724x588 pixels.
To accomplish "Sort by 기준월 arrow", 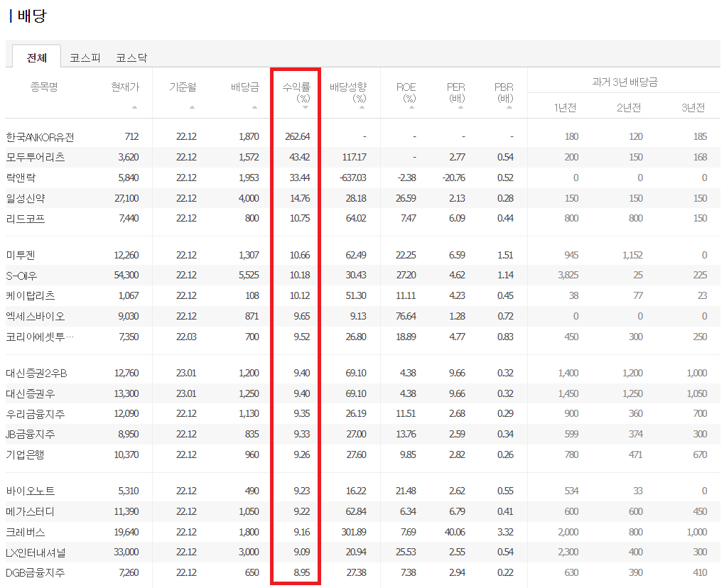I will click(x=192, y=107).
